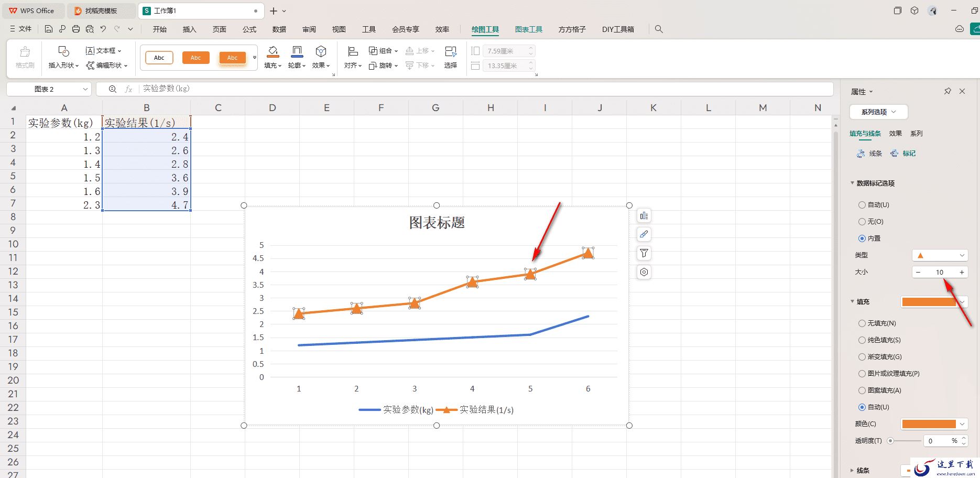The height and width of the screenshot is (478, 980).
Task: Click the Group (组合) tool
Action: pos(383,51)
